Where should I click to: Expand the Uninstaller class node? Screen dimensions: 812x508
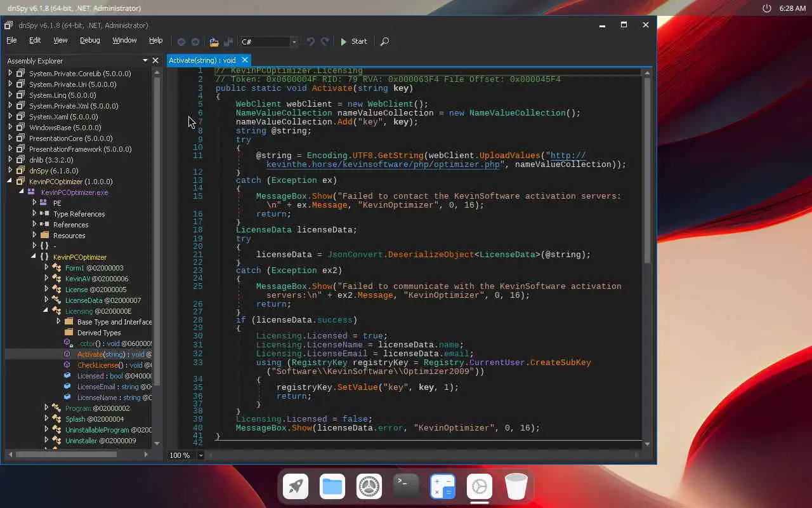point(46,441)
